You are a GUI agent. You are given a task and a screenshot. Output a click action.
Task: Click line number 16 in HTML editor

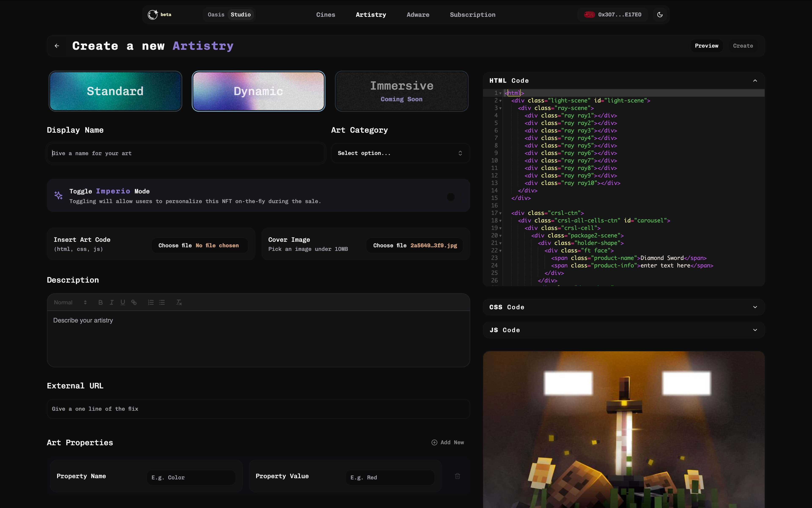[494, 206]
